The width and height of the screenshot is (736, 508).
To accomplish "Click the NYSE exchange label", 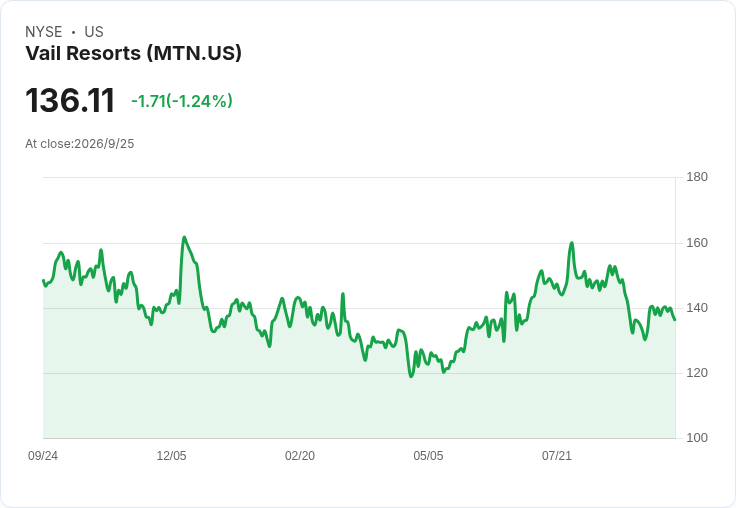I will [44, 32].
